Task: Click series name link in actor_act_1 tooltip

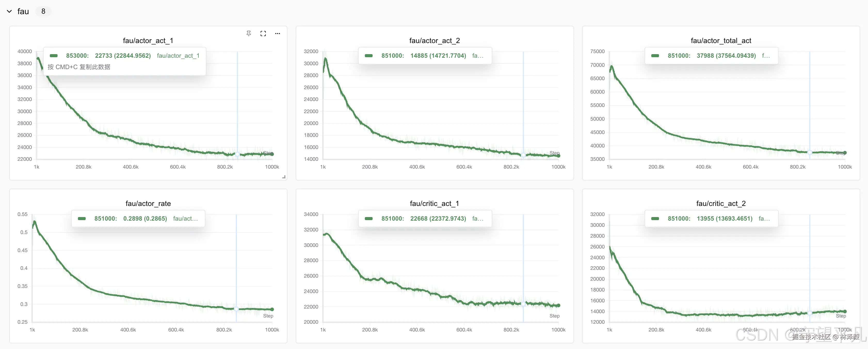Action: click(x=178, y=55)
